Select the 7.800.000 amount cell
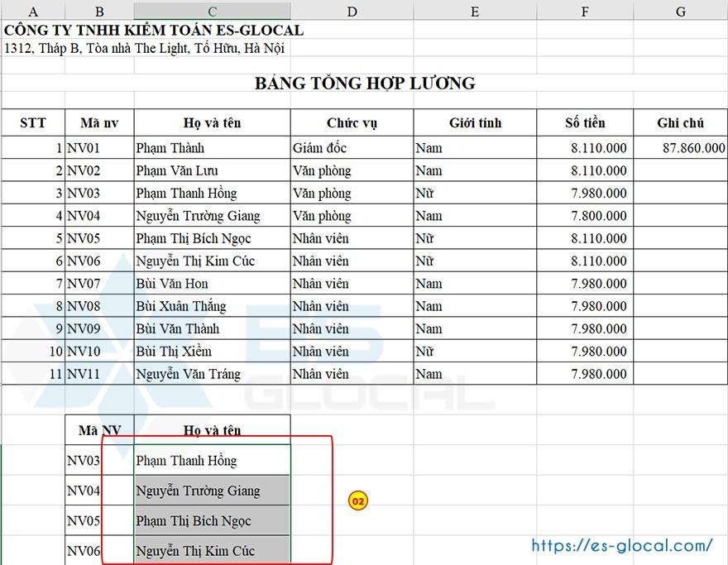The image size is (728, 565). click(585, 215)
